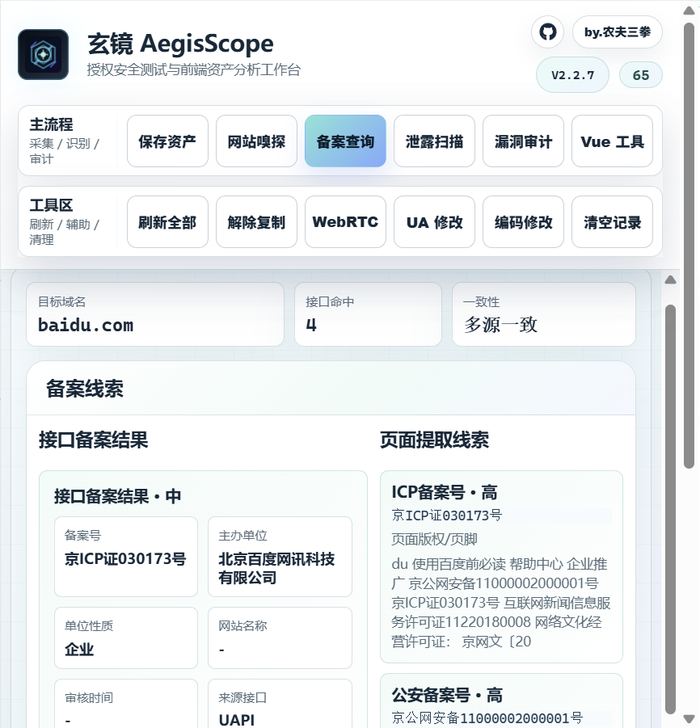Click the 接口备案结果 · 中 card title
700x728 pixels.
(x=117, y=496)
